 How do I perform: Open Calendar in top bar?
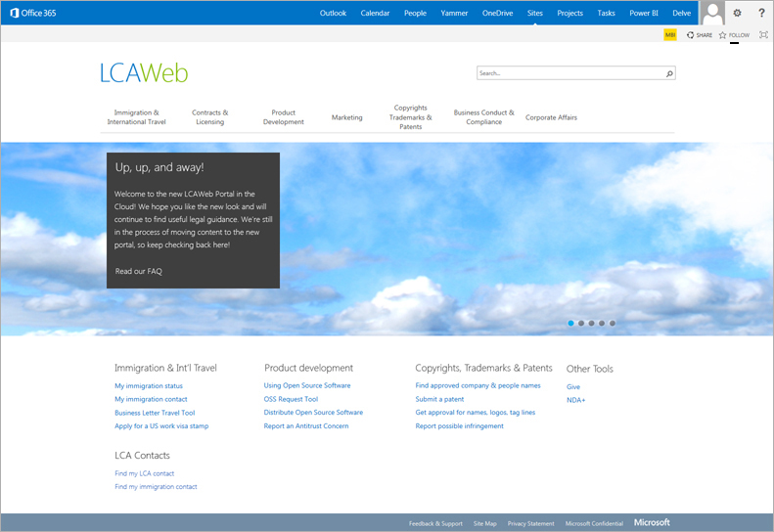tap(375, 13)
